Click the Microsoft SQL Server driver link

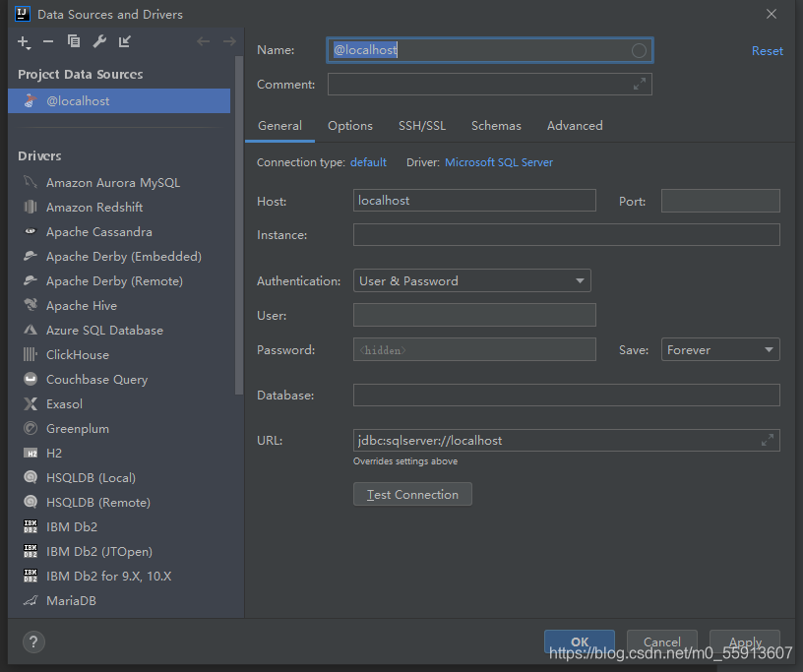499,162
